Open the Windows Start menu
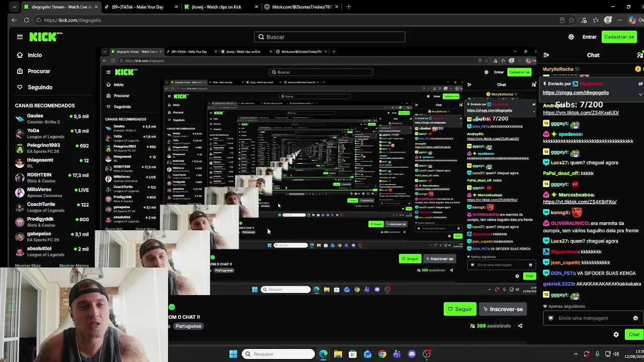 pos(233,354)
